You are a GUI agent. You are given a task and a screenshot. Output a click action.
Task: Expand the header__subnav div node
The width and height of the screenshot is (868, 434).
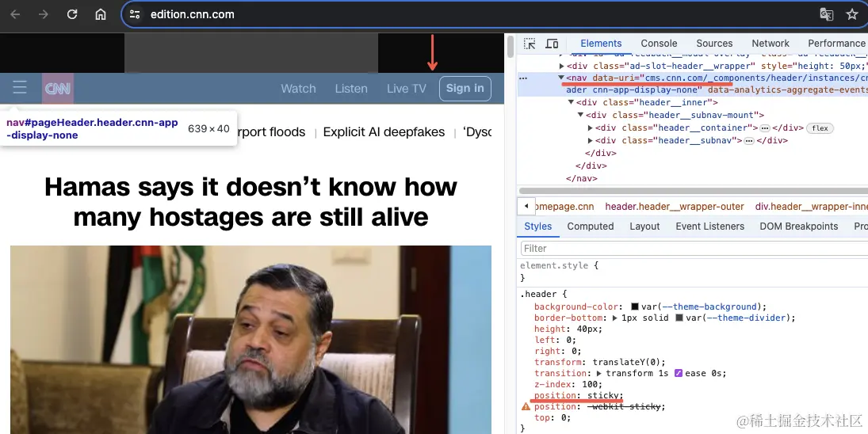pos(591,140)
